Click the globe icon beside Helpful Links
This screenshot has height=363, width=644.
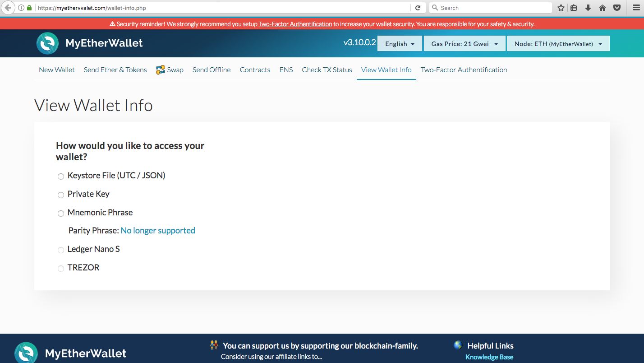tap(458, 345)
